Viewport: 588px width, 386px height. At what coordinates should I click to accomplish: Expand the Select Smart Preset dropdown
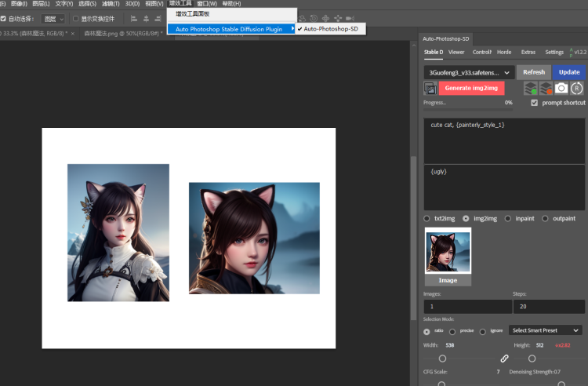pyautogui.click(x=546, y=330)
